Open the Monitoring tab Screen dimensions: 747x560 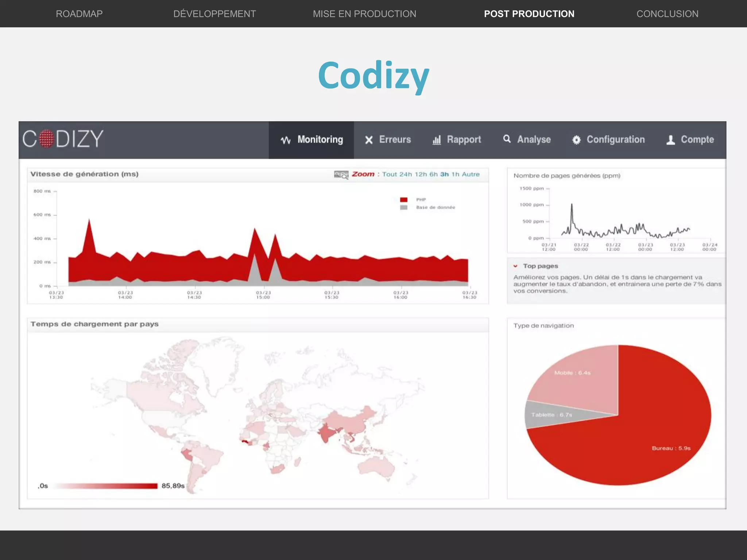311,140
